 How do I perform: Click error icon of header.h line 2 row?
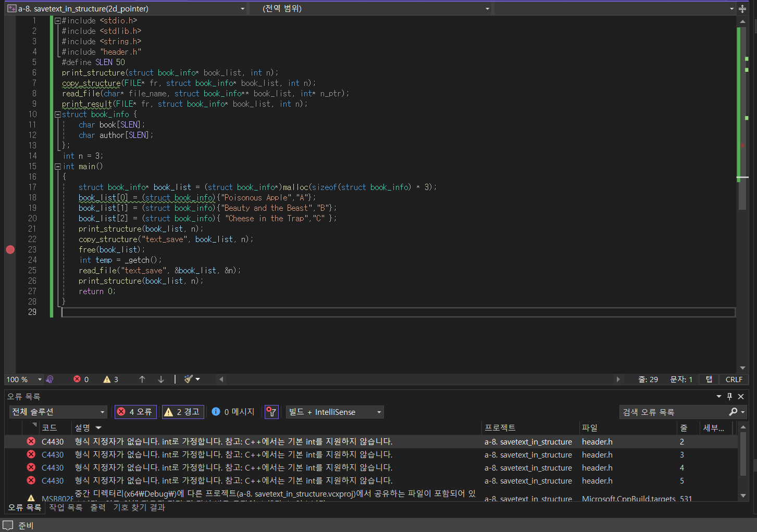(x=31, y=441)
